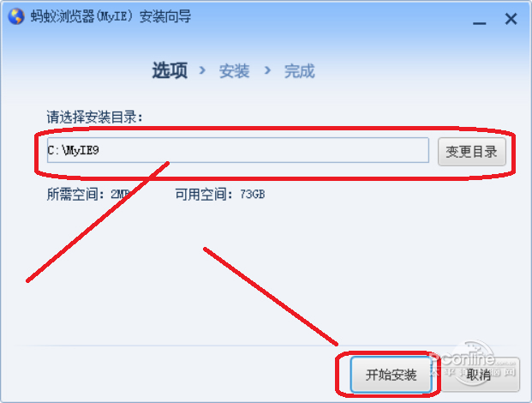Select the 完成 step label

[x=299, y=71]
